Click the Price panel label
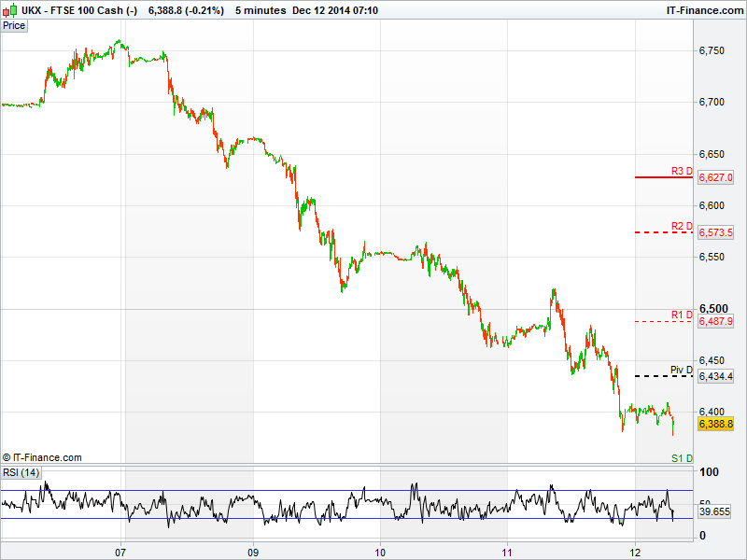 click(14, 25)
